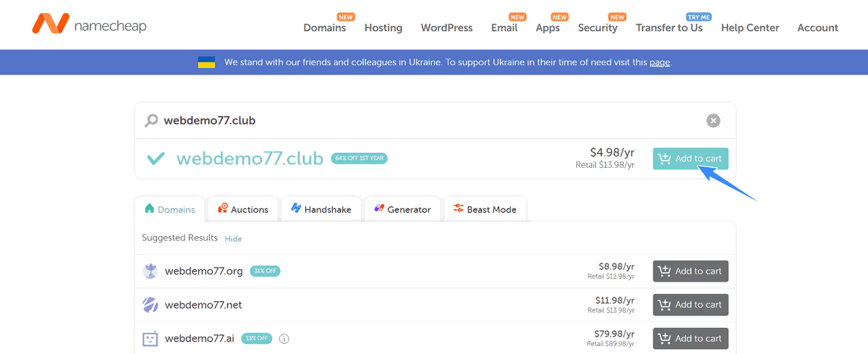Click the Generator tab icon
The width and height of the screenshot is (868, 354).
(379, 208)
